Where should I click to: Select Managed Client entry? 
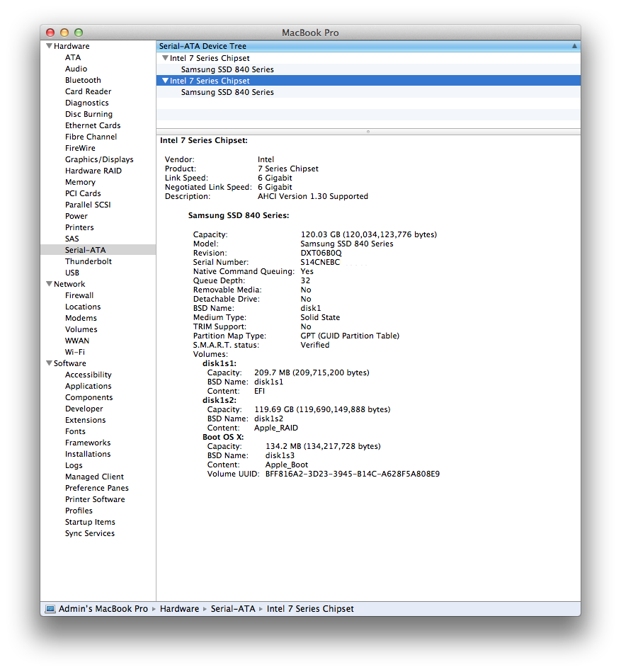[x=94, y=477]
